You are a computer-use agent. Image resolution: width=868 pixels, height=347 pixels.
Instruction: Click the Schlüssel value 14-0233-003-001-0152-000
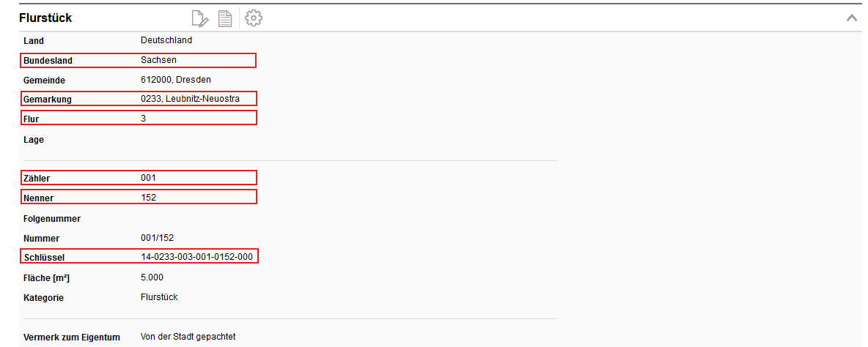click(x=196, y=257)
